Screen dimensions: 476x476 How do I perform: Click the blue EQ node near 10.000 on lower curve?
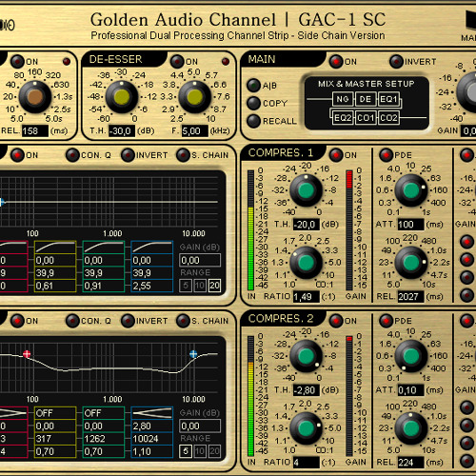click(x=193, y=354)
